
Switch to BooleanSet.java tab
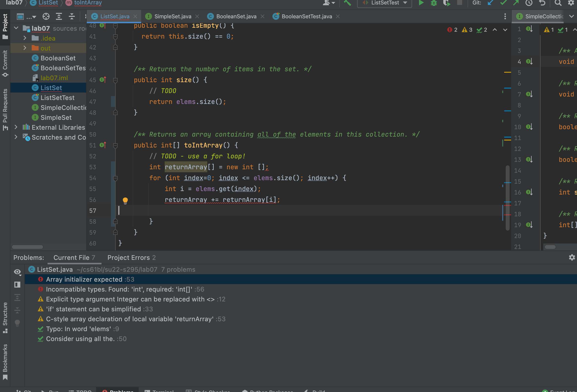point(236,16)
